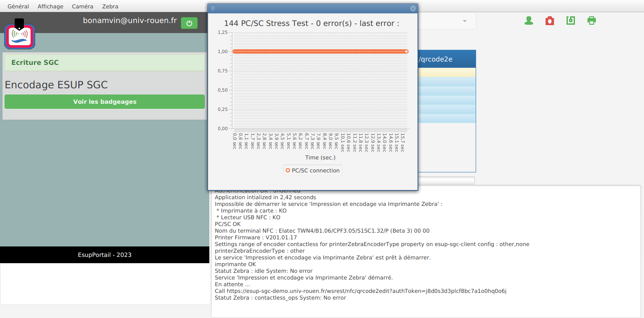Click the bonamvin@univ-rouen.fr user label

(130, 21)
